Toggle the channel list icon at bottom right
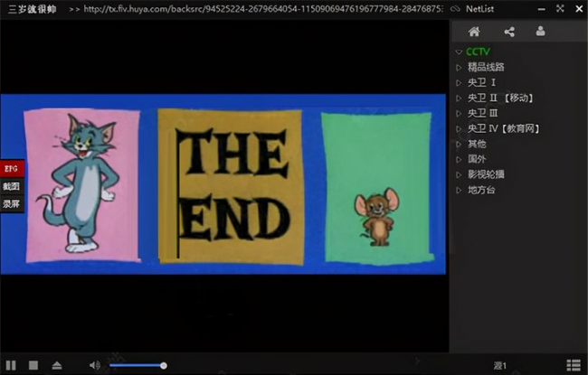Screen dimensions: 588x375 point(574,365)
